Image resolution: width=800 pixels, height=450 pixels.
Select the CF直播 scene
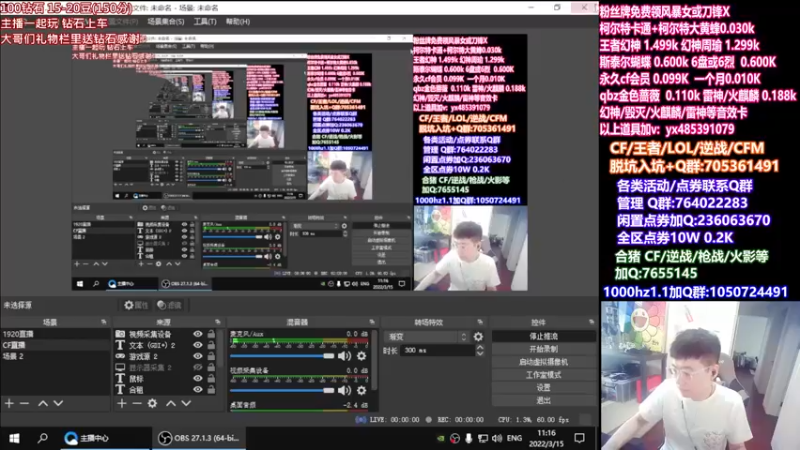point(55,345)
